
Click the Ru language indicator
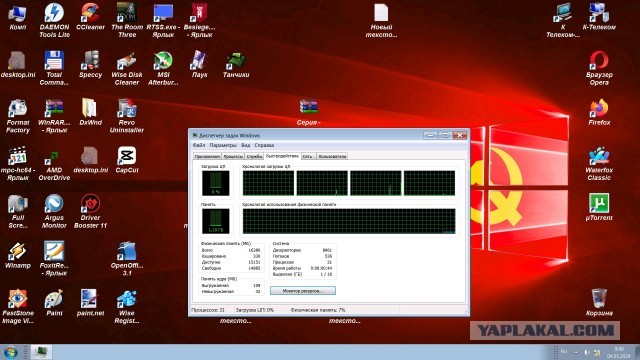coord(564,351)
